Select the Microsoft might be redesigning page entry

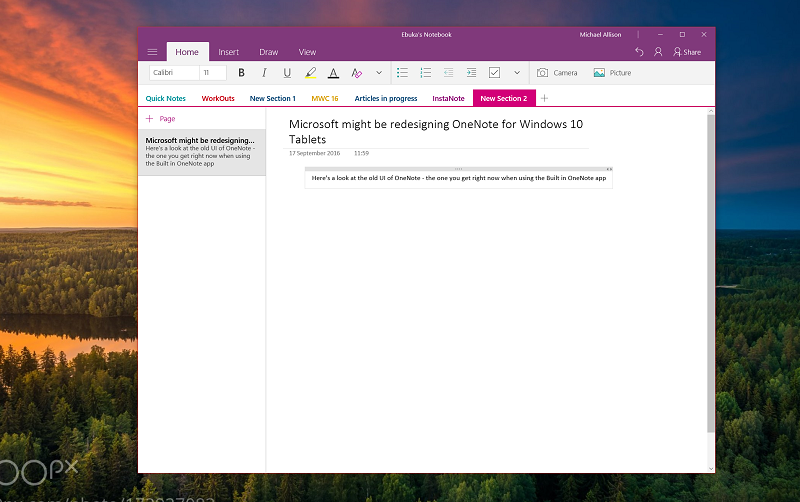pyautogui.click(x=201, y=152)
